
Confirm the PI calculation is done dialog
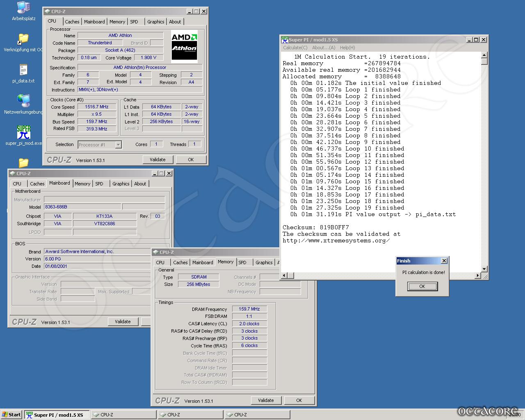tap(422, 286)
